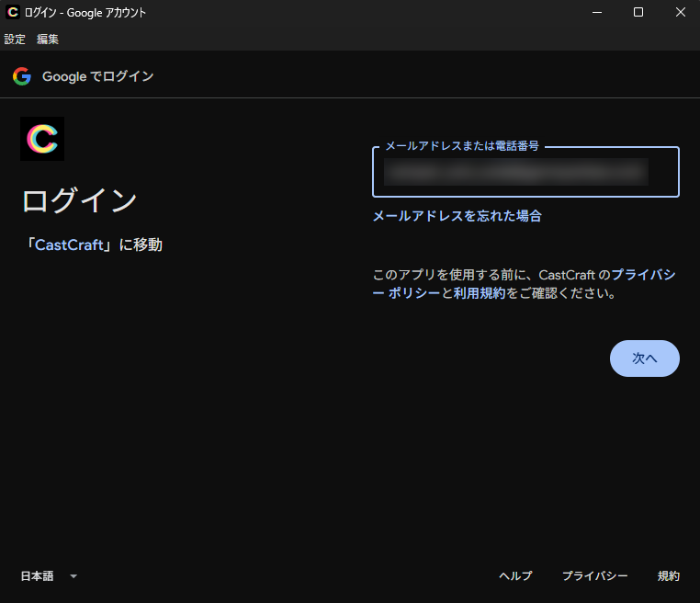Click the Google でログイン header text
700x603 pixels.
pos(97,76)
